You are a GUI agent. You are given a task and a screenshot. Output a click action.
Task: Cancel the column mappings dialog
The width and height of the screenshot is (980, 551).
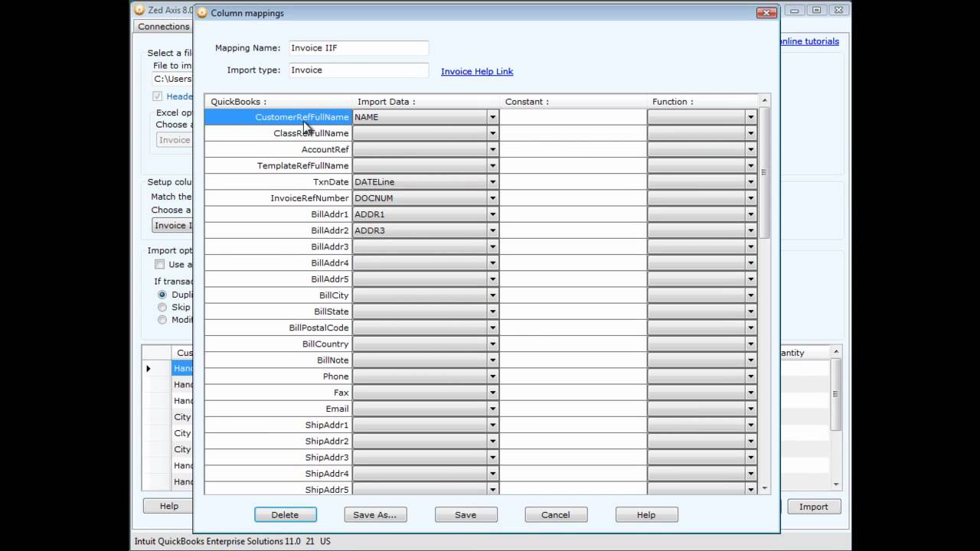pos(556,515)
